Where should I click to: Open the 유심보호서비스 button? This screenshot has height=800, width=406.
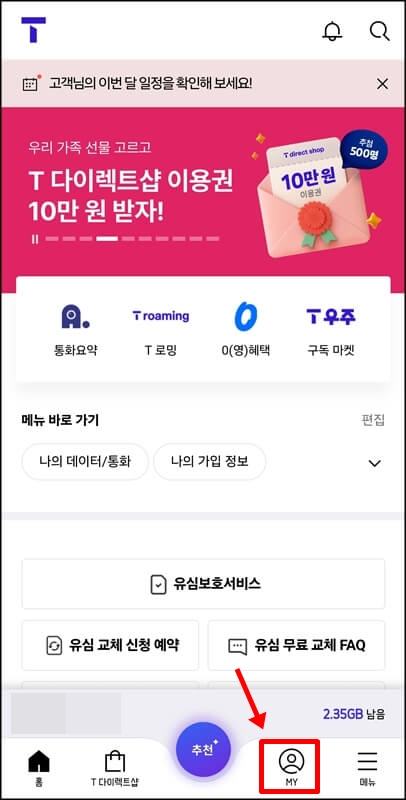(x=204, y=584)
